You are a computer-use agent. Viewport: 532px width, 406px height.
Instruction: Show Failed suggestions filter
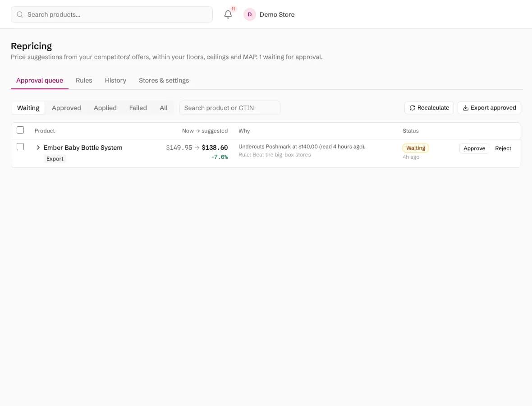click(138, 108)
